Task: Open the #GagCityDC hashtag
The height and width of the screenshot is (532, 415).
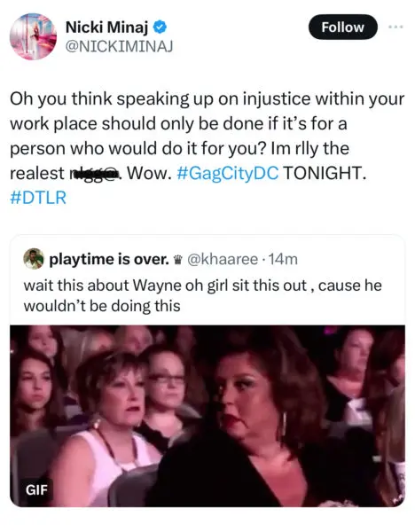Action: point(228,173)
